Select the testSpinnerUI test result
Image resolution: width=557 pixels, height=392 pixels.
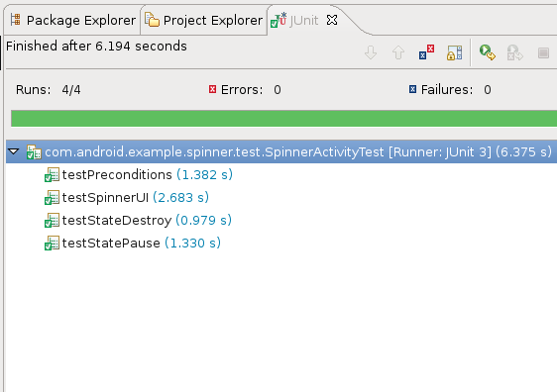pyautogui.click(x=127, y=197)
